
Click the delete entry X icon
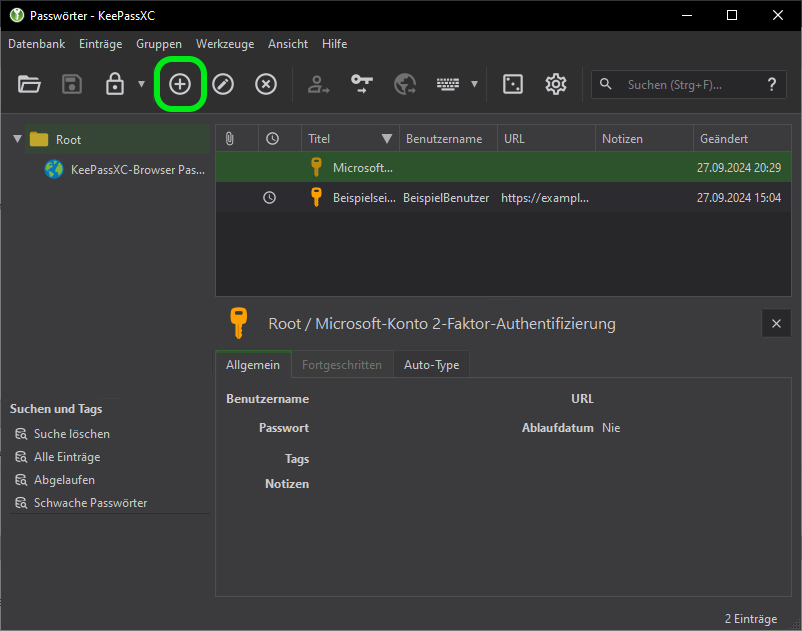coord(265,85)
